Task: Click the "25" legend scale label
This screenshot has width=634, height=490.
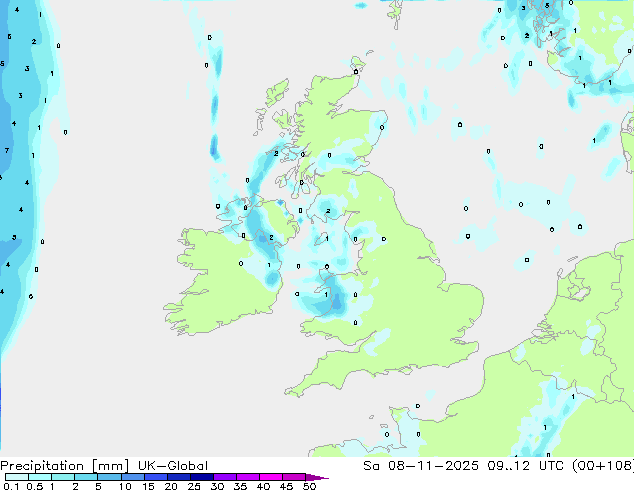Action: [x=194, y=486]
